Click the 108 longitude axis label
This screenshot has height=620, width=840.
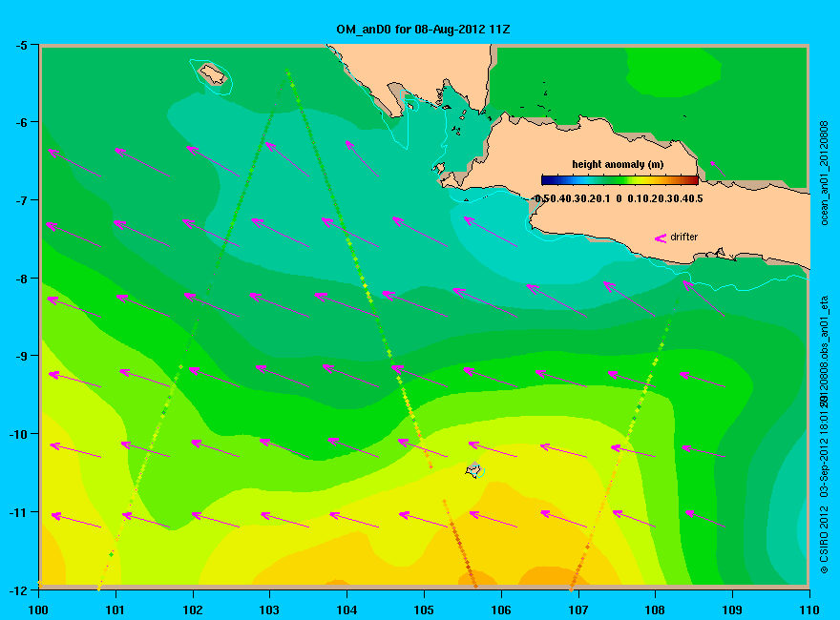[x=655, y=610]
